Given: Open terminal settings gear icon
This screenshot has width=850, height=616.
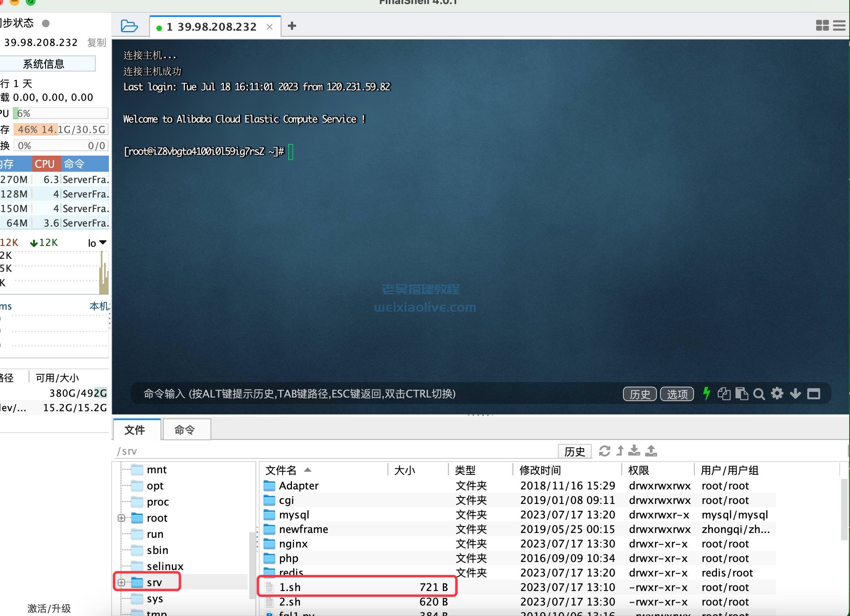Looking at the screenshot, I should [777, 393].
